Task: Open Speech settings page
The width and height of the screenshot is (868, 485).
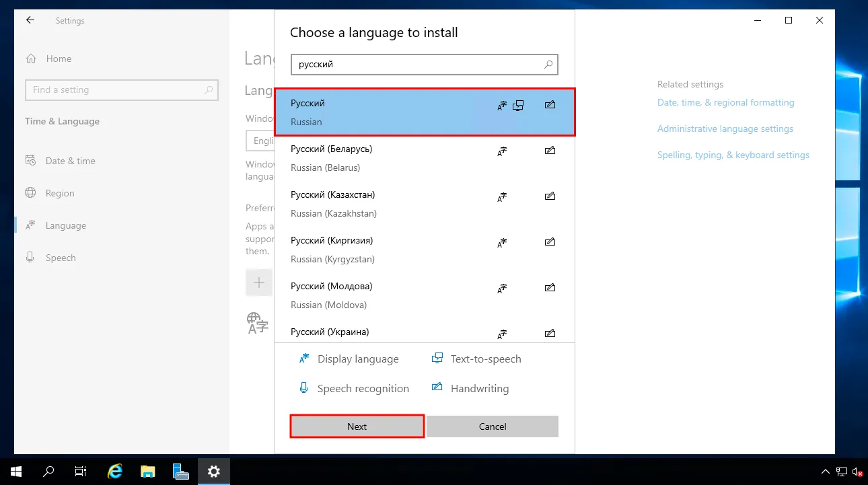Action: tap(61, 258)
